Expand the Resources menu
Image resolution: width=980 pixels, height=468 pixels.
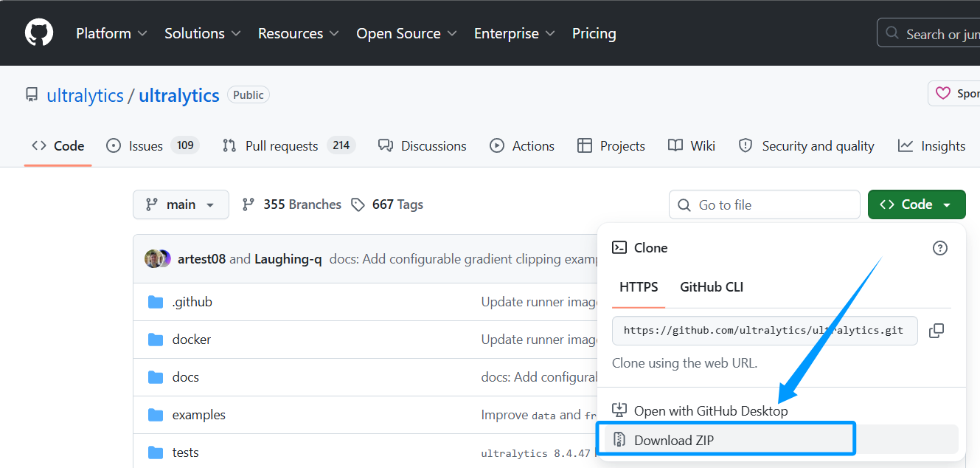[x=299, y=33]
